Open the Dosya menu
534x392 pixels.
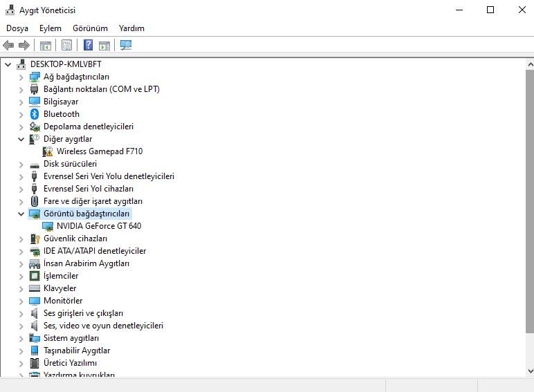pos(17,28)
